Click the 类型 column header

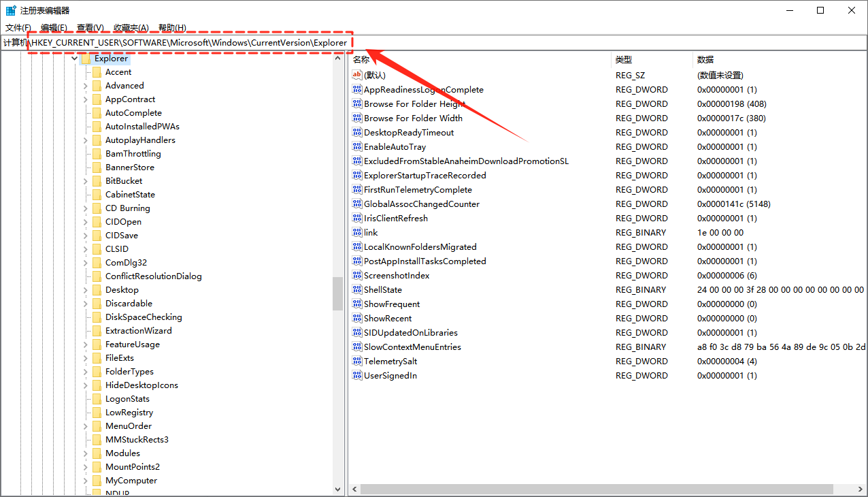click(624, 59)
